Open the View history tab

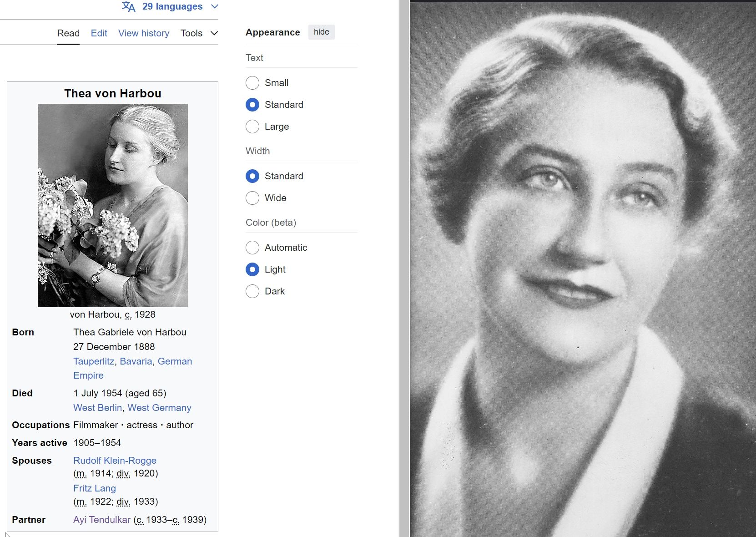(144, 33)
